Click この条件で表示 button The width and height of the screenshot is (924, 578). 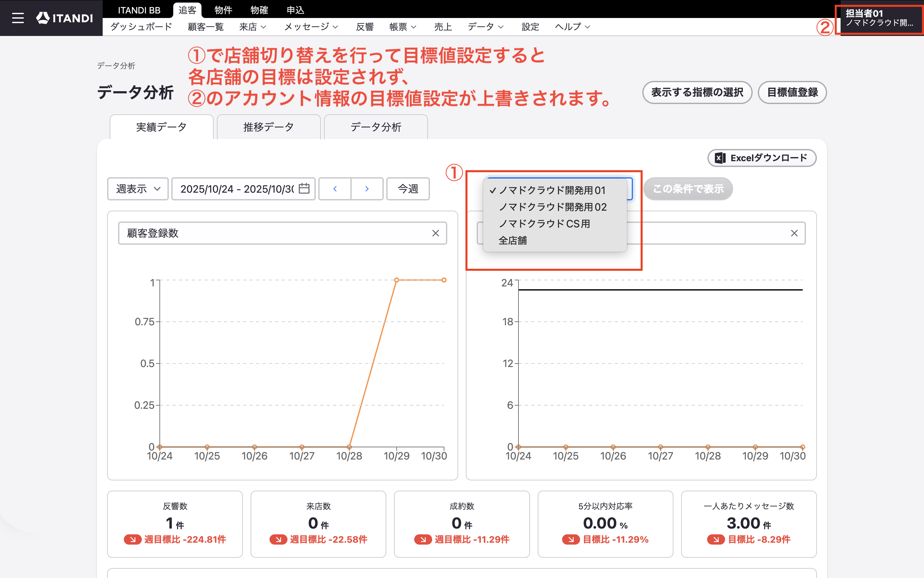(688, 189)
